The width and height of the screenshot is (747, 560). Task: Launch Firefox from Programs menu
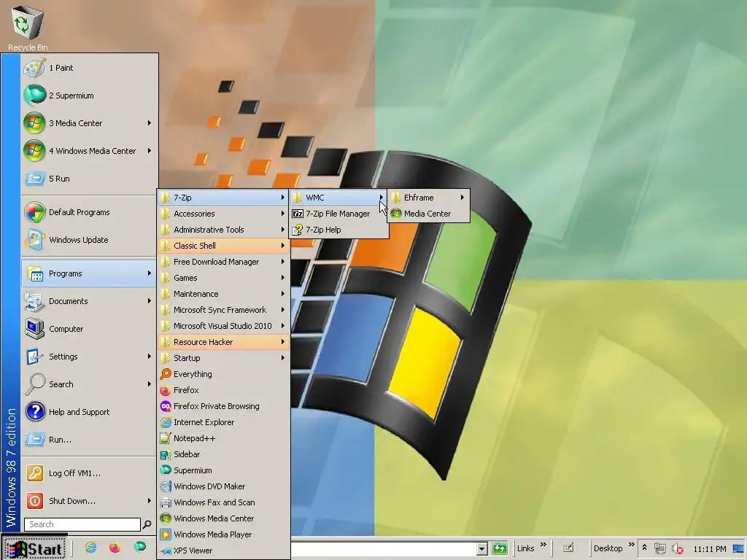[223, 391]
